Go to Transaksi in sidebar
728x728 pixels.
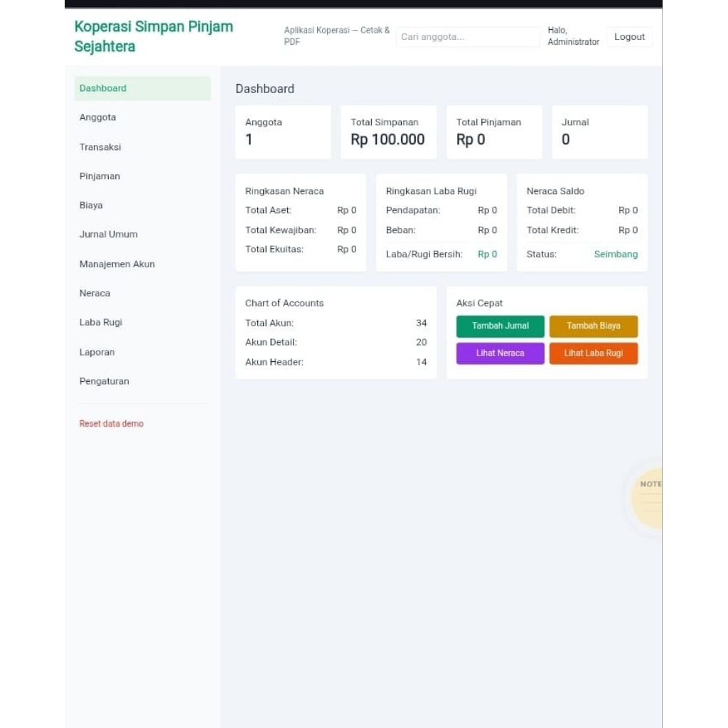pyautogui.click(x=142, y=147)
